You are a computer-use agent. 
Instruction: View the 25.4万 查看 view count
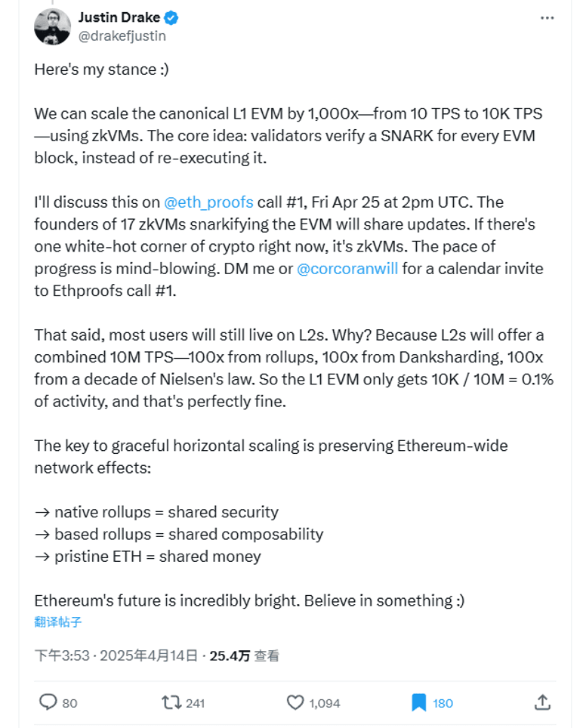(x=244, y=656)
